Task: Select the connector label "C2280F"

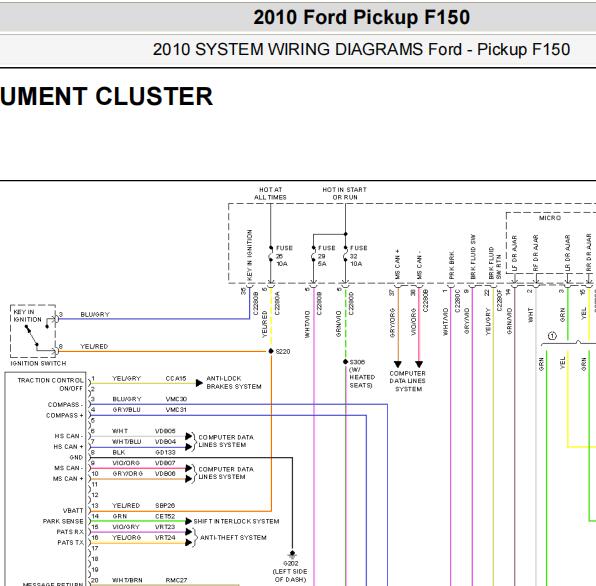Action: point(499,300)
